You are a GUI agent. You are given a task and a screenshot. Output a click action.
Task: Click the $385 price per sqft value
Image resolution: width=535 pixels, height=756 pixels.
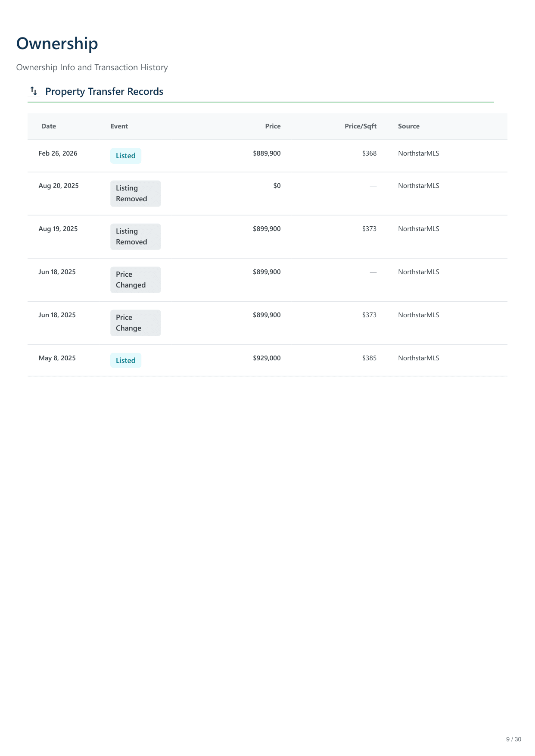[369, 358]
